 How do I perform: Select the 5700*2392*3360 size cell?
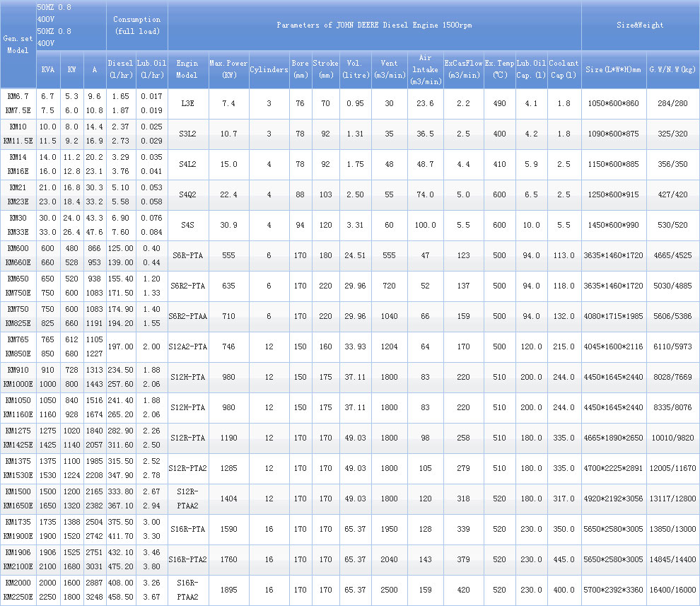614,590
